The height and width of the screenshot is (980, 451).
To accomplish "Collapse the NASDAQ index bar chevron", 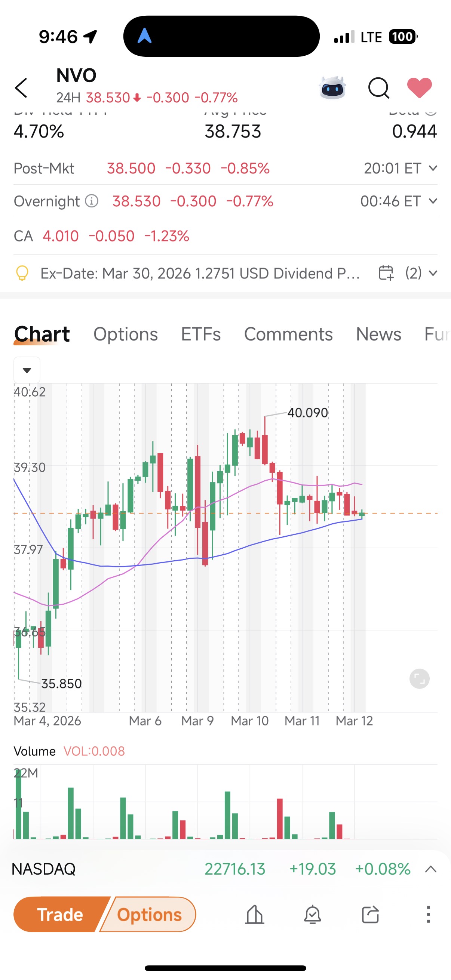I will pyautogui.click(x=431, y=869).
